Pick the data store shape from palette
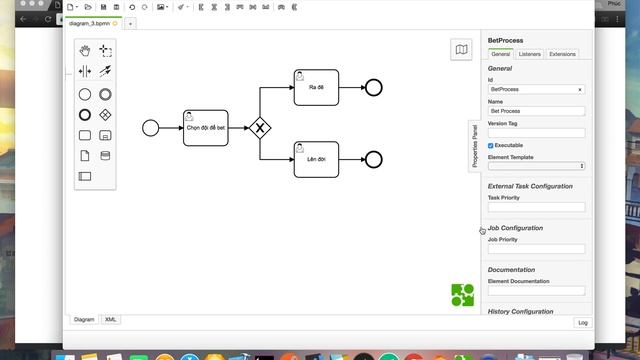The image size is (640, 360). point(105,156)
